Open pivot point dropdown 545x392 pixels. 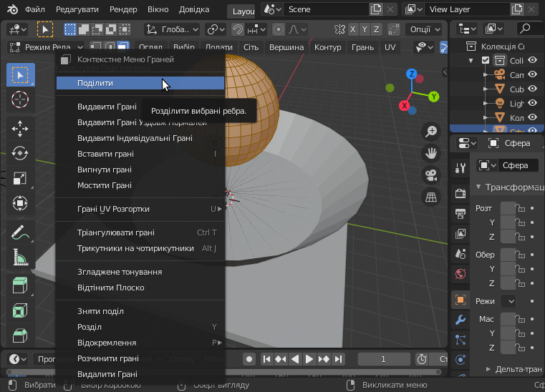[x=216, y=29]
